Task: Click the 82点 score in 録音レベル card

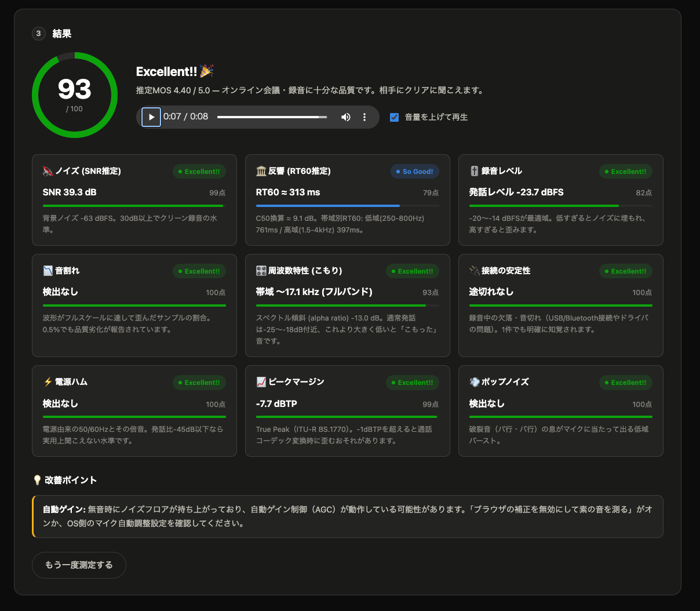Action: (644, 193)
